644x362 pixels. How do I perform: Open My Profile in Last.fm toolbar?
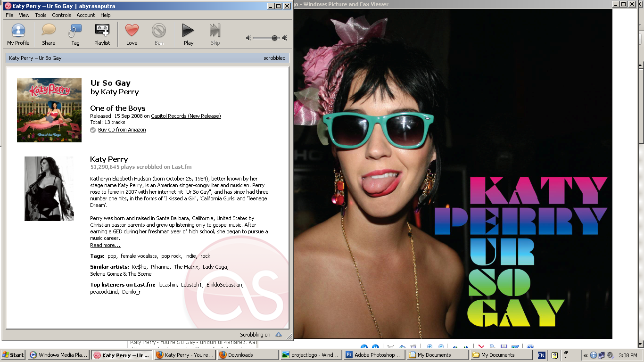click(x=18, y=35)
